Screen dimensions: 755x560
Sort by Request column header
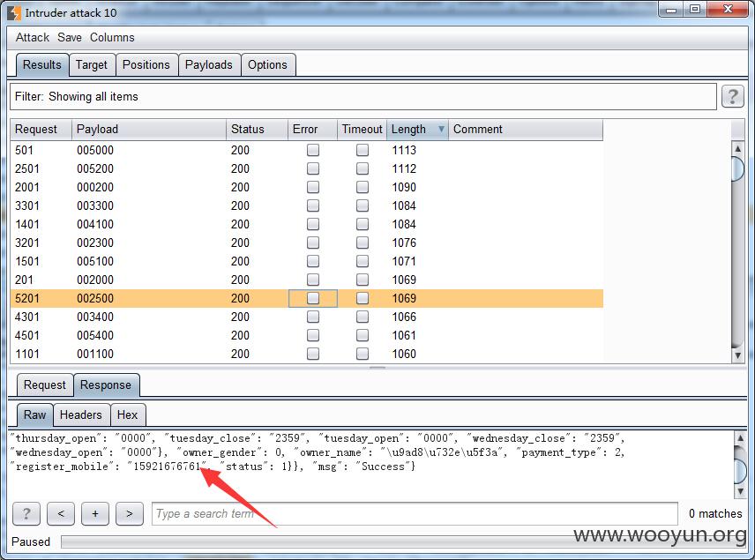coord(41,129)
